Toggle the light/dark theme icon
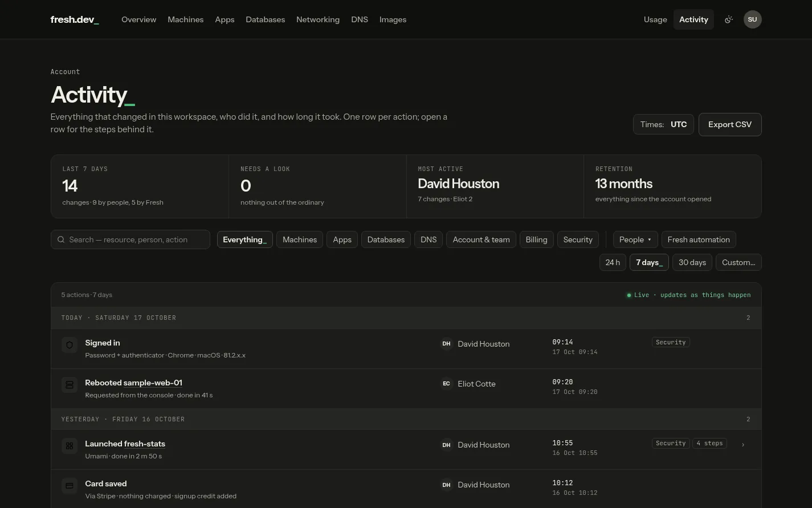This screenshot has height=508, width=812. pyautogui.click(x=728, y=19)
